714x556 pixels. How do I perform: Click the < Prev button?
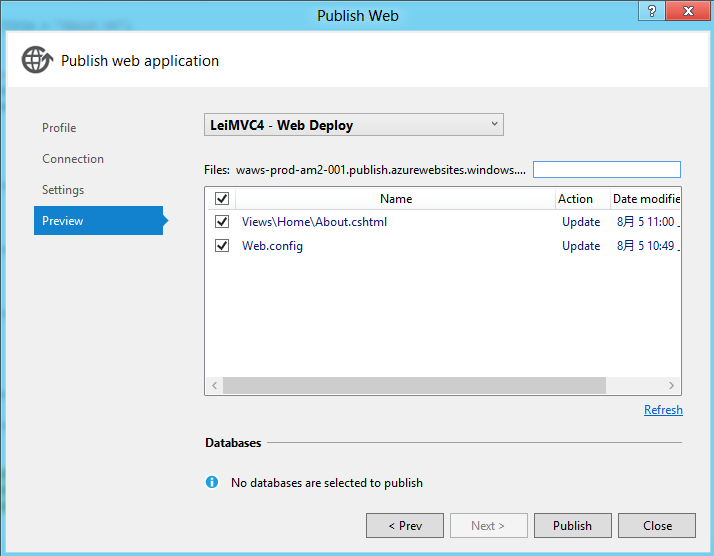coord(405,525)
